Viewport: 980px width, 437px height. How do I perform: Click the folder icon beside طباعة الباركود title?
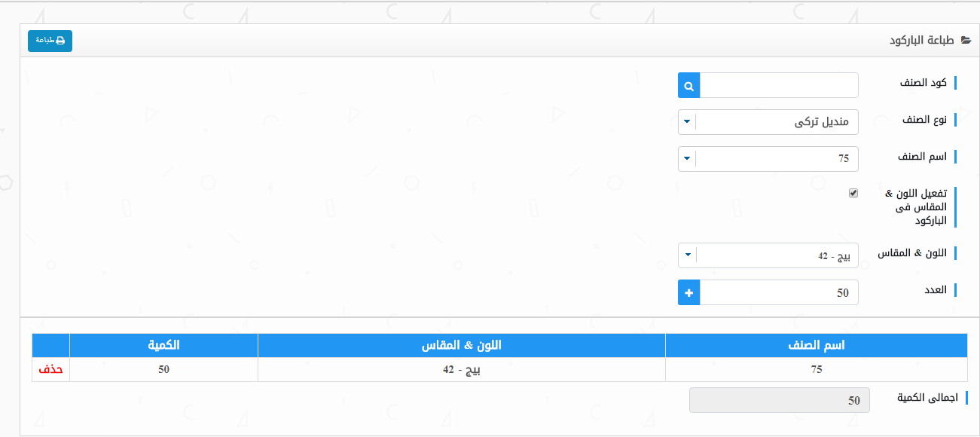pos(966,41)
